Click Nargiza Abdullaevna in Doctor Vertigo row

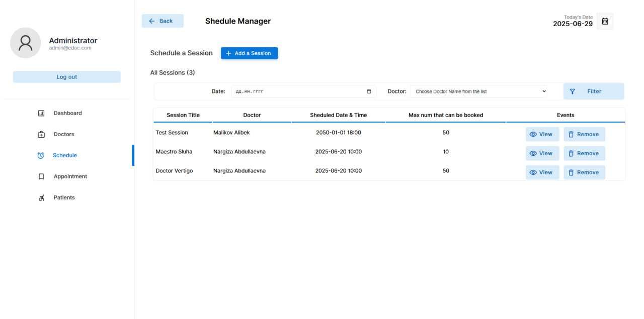[239, 171]
